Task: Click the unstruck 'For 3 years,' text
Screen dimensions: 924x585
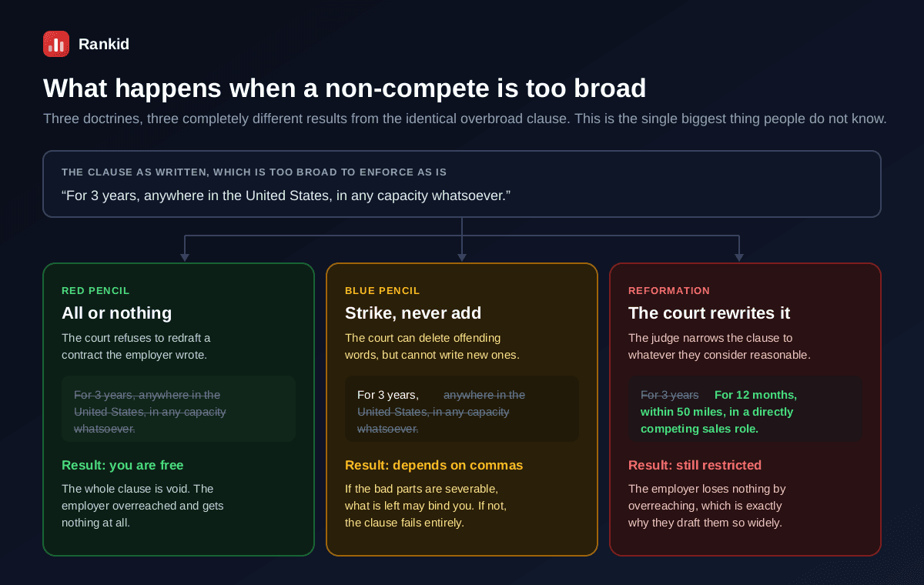Action: point(388,395)
